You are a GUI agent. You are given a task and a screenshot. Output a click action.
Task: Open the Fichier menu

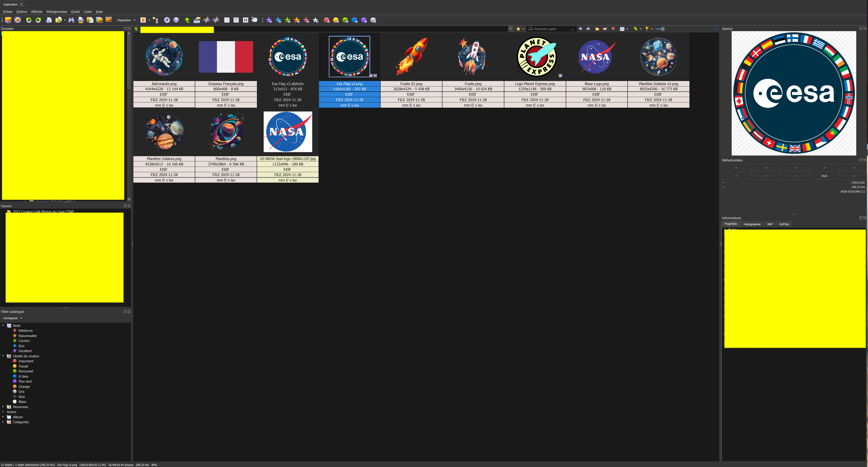[x=7, y=12]
